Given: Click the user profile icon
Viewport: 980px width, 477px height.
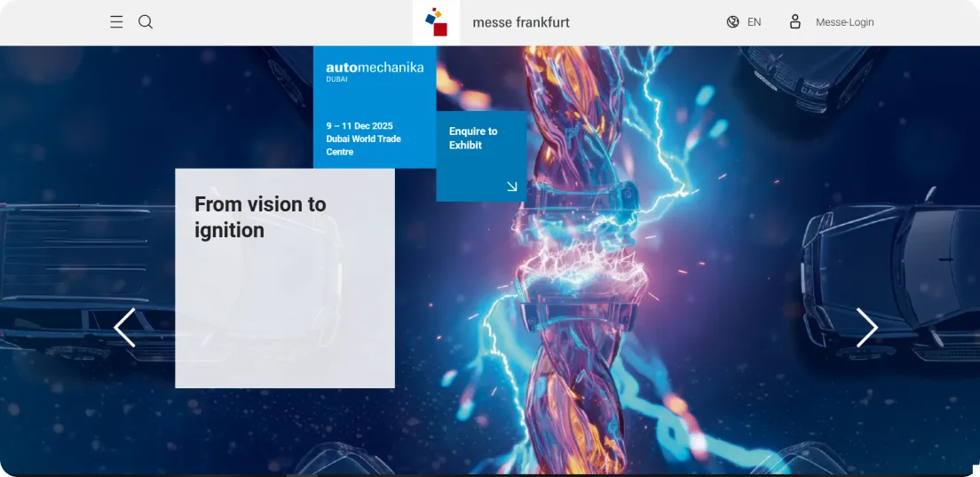Looking at the screenshot, I should pyautogui.click(x=795, y=21).
